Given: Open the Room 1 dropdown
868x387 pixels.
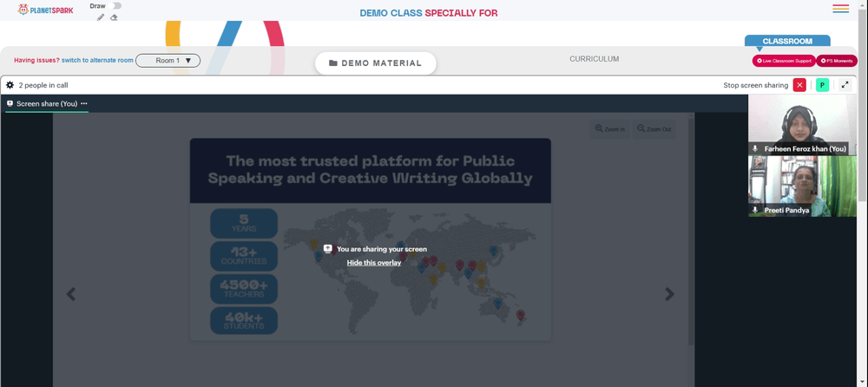Looking at the screenshot, I should [168, 61].
